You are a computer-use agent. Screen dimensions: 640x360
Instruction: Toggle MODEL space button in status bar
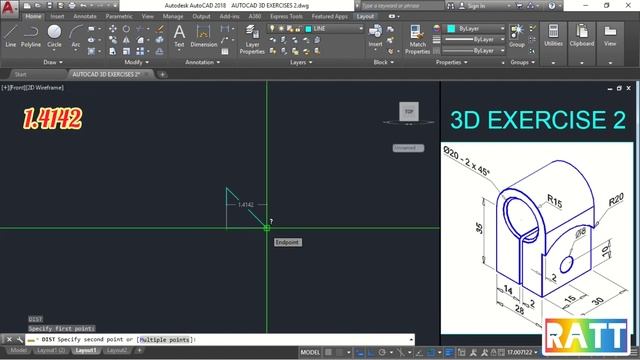(x=310, y=352)
